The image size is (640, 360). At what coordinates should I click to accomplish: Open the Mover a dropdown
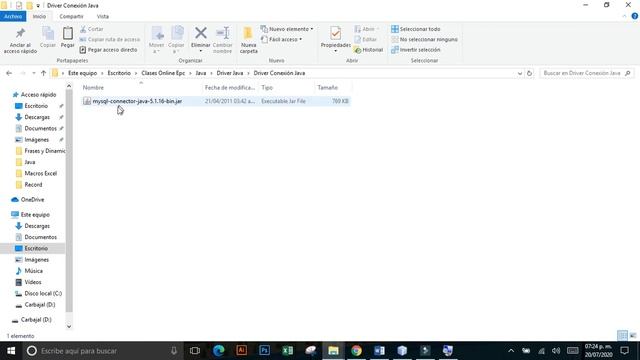(x=156, y=40)
